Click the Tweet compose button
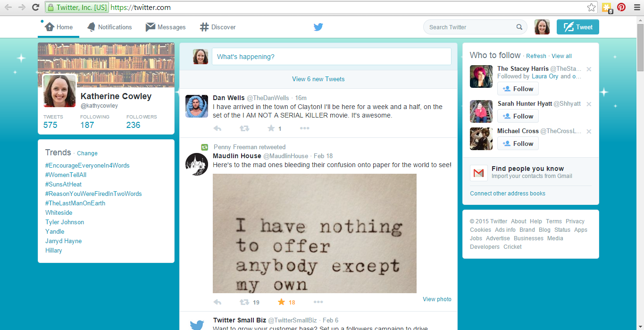The width and height of the screenshot is (644, 330). (578, 27)
